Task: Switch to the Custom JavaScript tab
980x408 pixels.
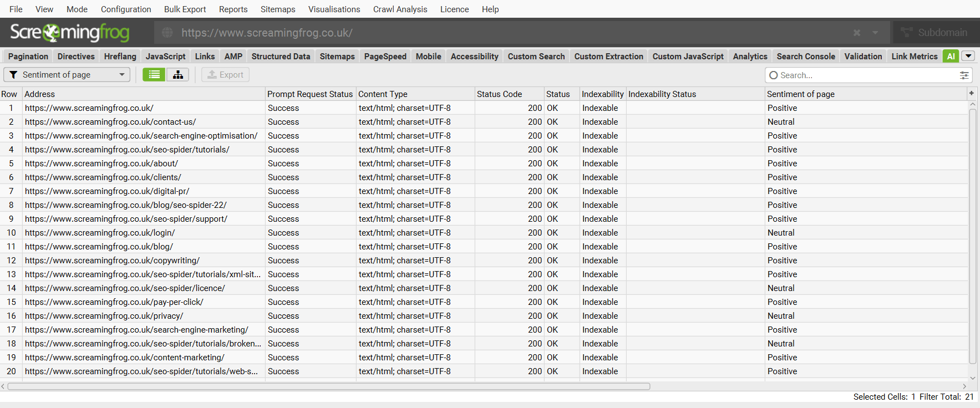Action: click(688, 56)
